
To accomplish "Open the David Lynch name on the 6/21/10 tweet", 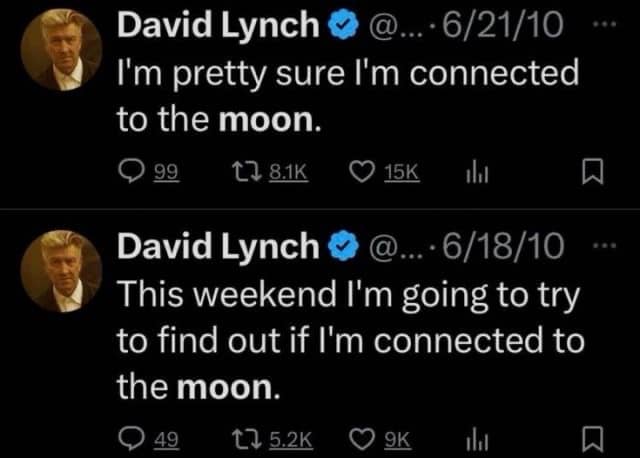I will (218, 25).
